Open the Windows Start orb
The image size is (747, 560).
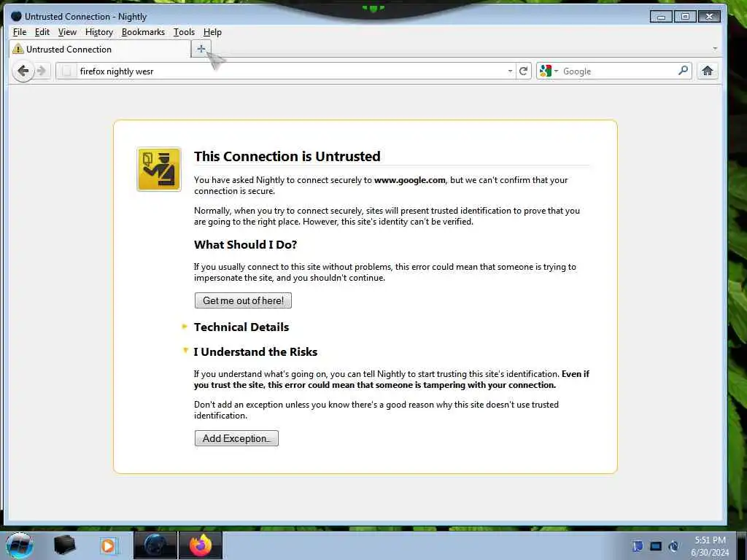coord(20,545)
